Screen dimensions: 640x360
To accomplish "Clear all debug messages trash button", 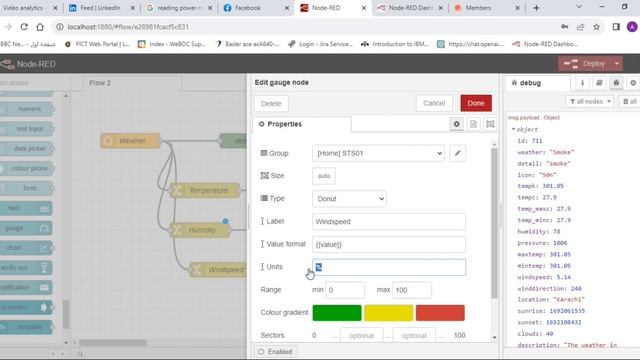I will point(630,101).
